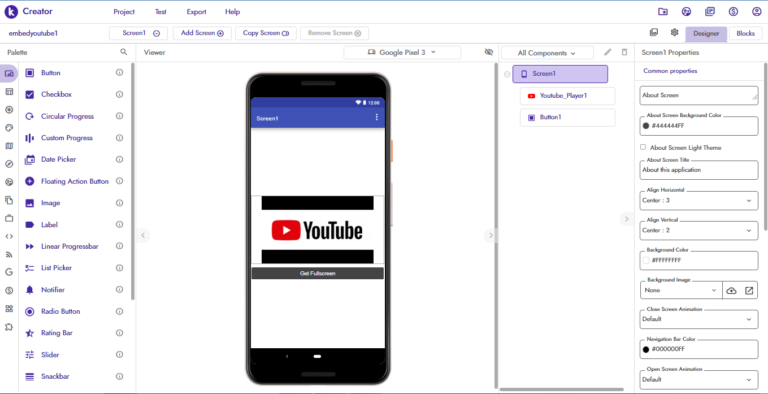Viewport: 768px width, 394px height.
Task: Select the Layout palette category icon
Action: 9,92
